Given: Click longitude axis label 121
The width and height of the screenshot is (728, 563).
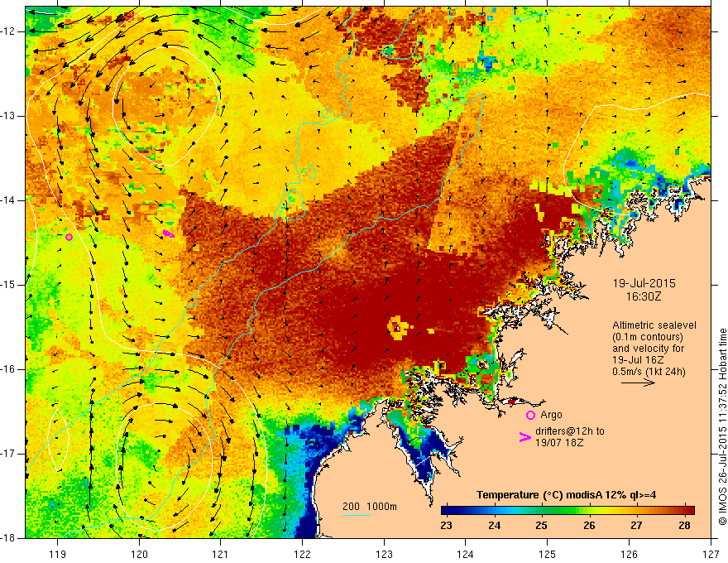Looking at the screenshot, I should pos(221,554).
